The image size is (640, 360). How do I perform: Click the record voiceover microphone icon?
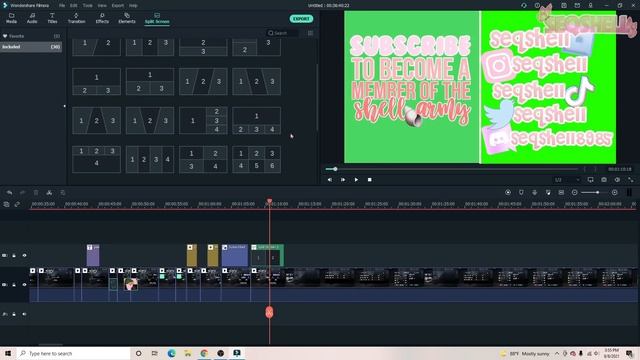coord(535,192)
